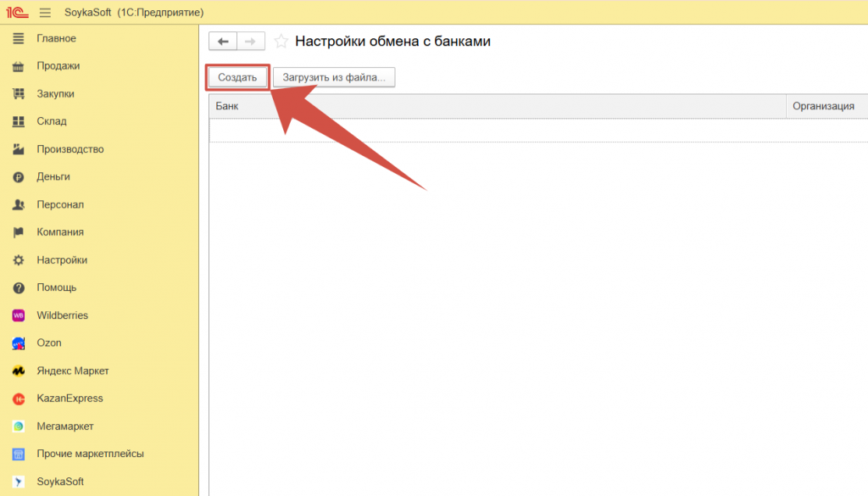868x496 pixels.
Task: Open the Продажи menu section
Action: [58, 66]
